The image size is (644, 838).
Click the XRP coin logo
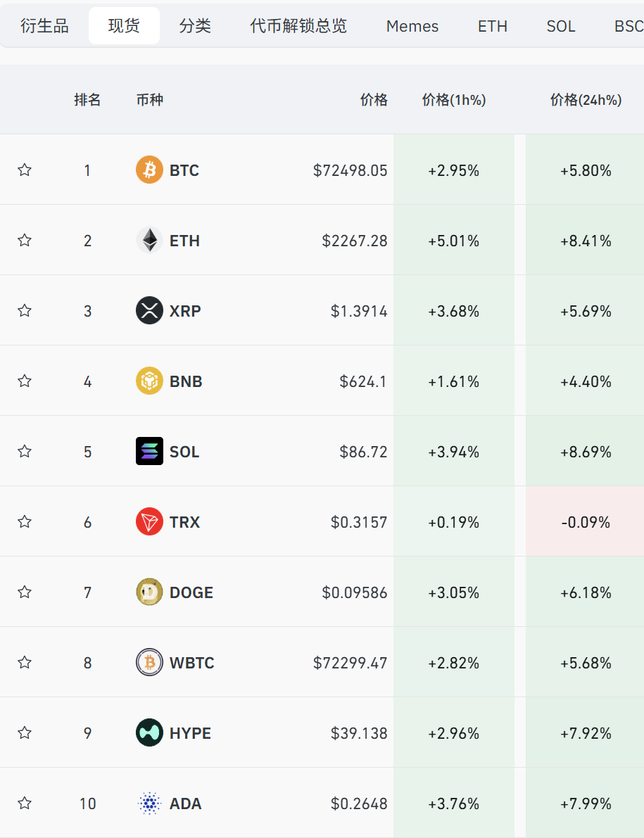(149, 310)
